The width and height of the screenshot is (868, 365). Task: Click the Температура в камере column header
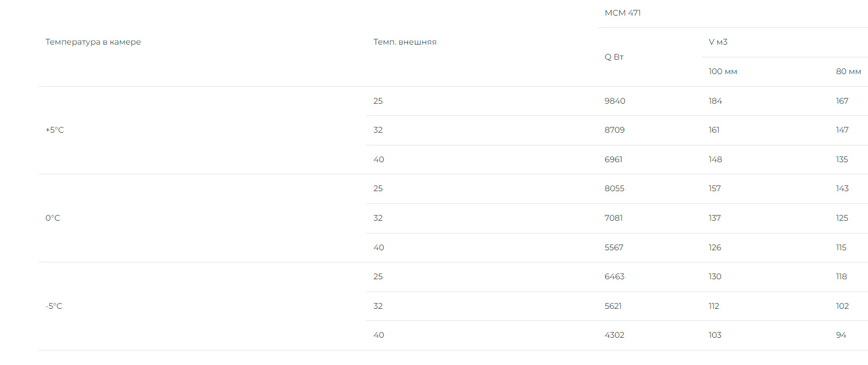point(93,42)
